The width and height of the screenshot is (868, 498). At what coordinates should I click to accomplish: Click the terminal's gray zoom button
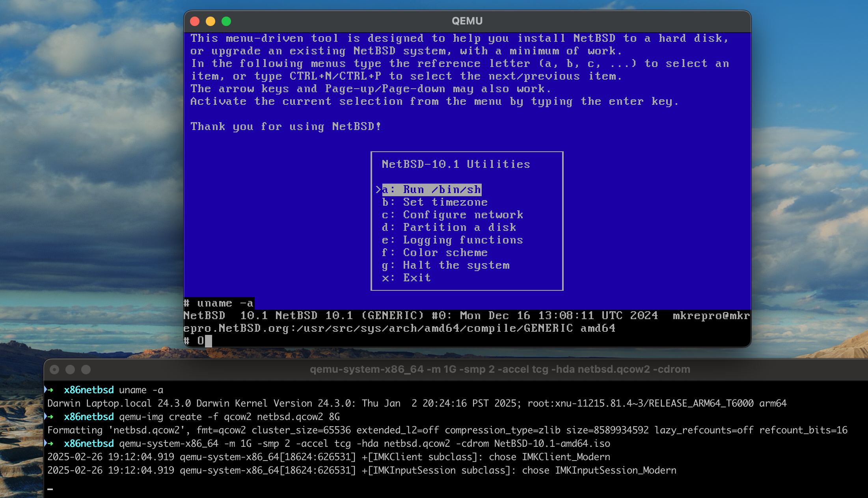(x=86, y=370)
